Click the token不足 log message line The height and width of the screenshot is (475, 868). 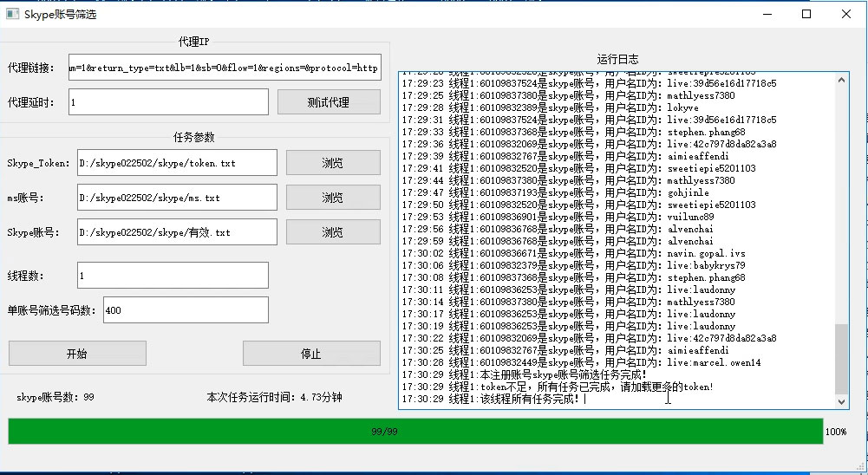point(558,387)
